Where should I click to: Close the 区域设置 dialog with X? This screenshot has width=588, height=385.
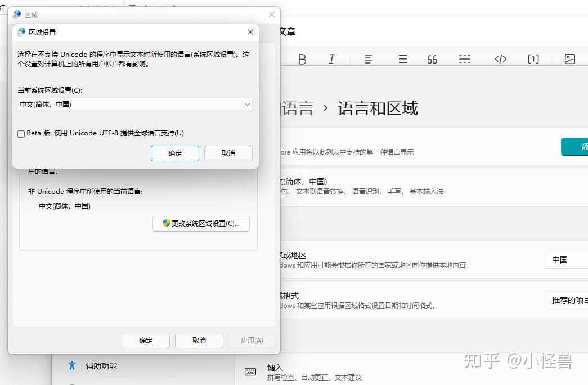coord(250,32)
